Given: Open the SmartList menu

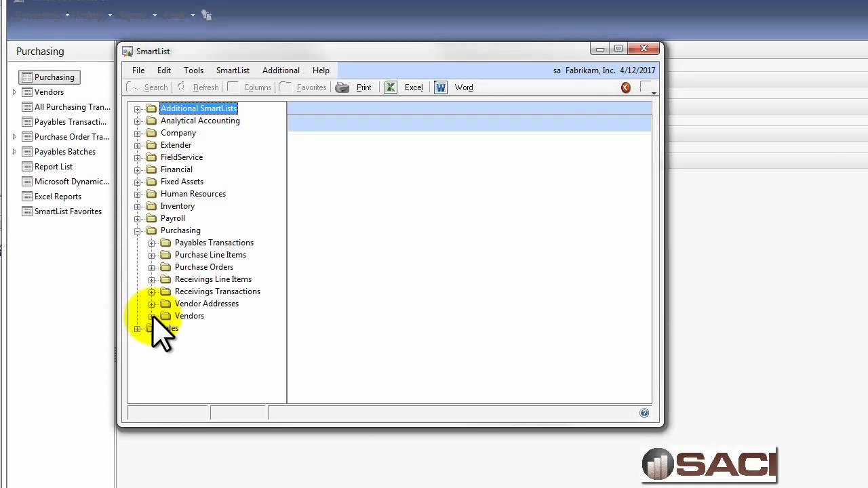Looking at the screenshot, I should point(233,70).
